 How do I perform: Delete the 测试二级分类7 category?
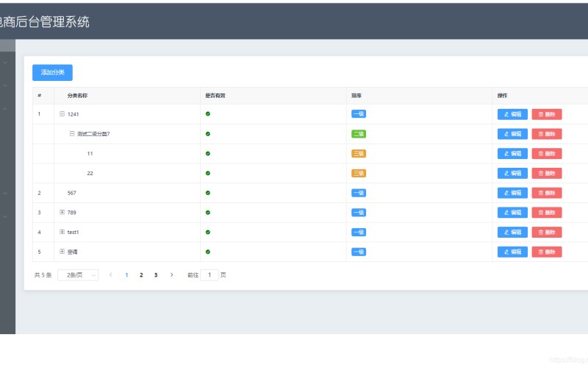coord(547,134)
